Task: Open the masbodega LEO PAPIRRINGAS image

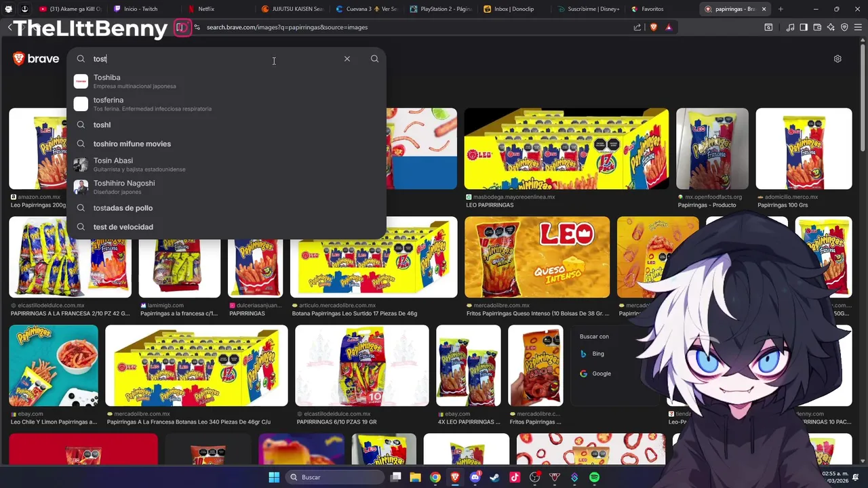Action: click(566, 149)
